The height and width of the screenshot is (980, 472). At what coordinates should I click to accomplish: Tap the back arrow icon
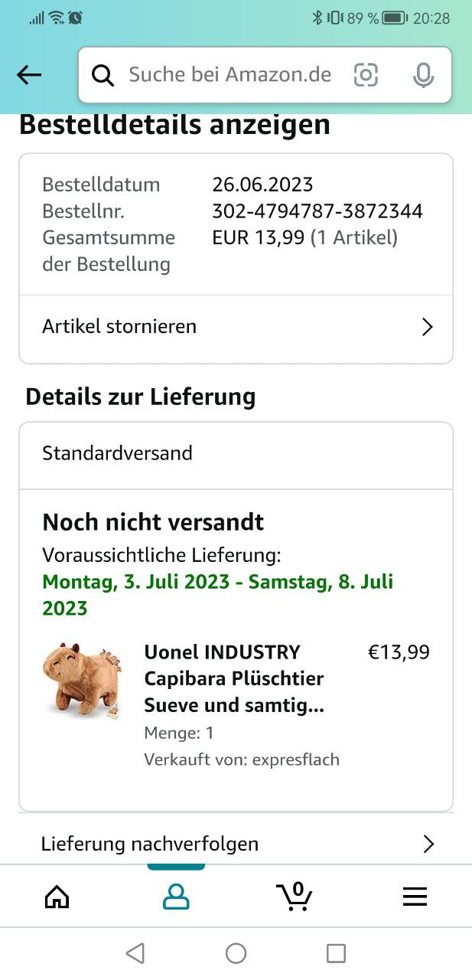pos(29,75)
